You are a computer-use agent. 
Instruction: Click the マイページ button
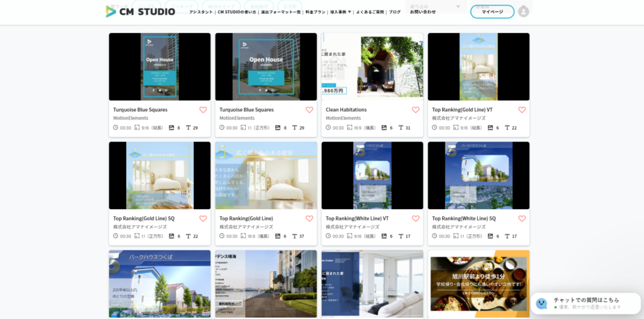pyautogui.click(x=492, y=12)
